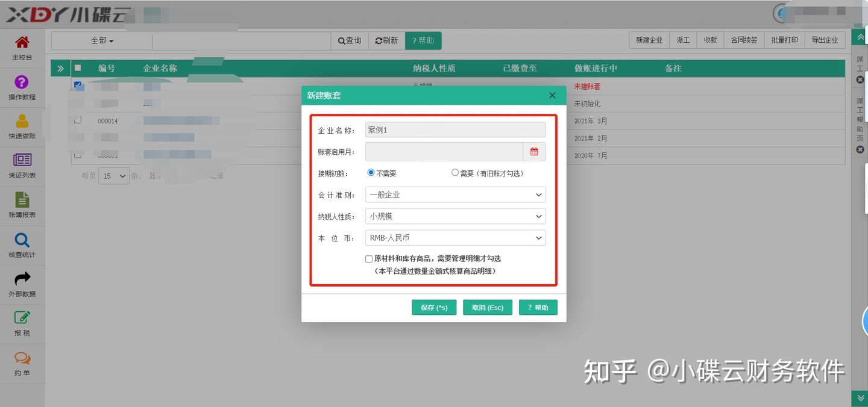Click 2021年 3月 cell
Viewport: 868px width, 407px height.
(591, 121)
